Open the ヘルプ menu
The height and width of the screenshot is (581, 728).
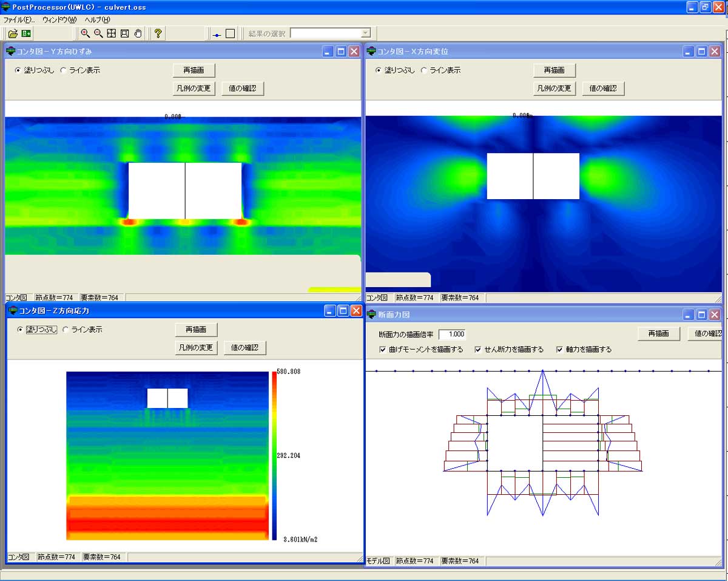[97, 19]
